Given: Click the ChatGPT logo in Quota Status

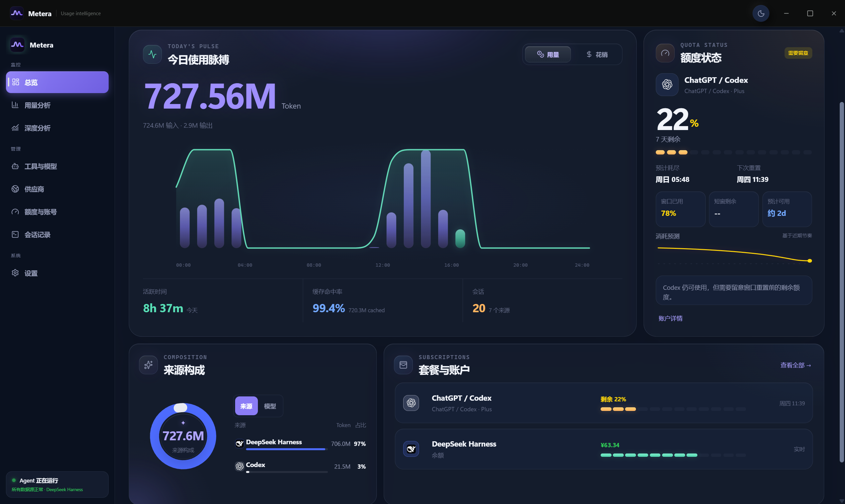Looking at the screenshot, I should pyautogui.click(x=667, y=84).
